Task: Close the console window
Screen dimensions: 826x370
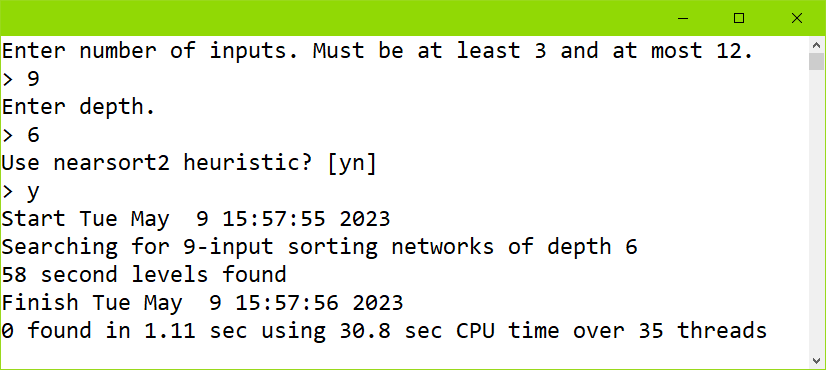Action: pyautogui.click(x=796, y=18)
